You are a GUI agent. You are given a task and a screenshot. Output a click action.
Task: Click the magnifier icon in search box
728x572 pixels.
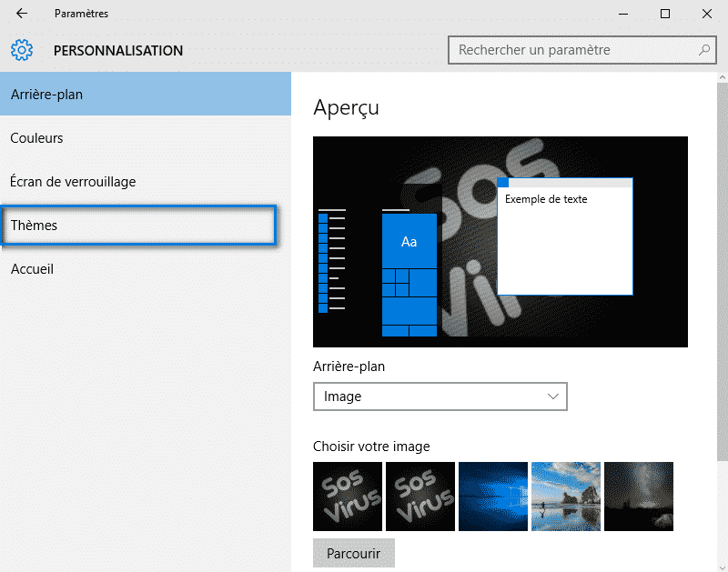[x=703, y=50]
